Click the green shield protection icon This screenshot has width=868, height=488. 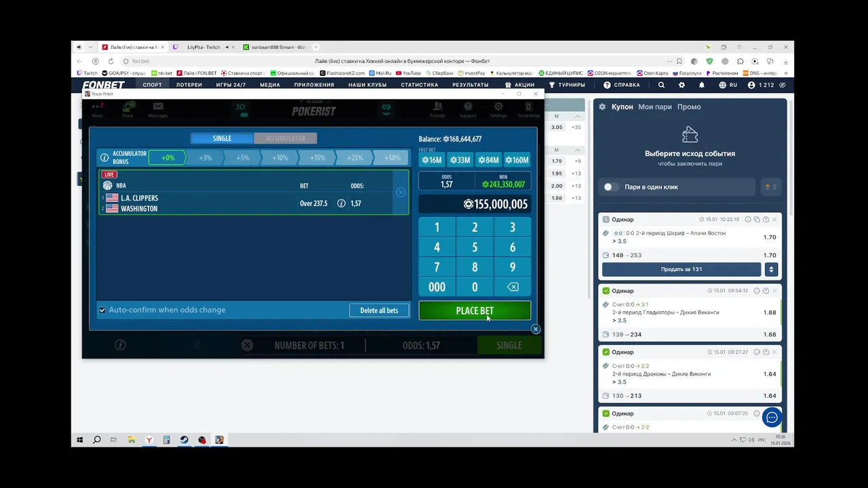click(709, 61)
